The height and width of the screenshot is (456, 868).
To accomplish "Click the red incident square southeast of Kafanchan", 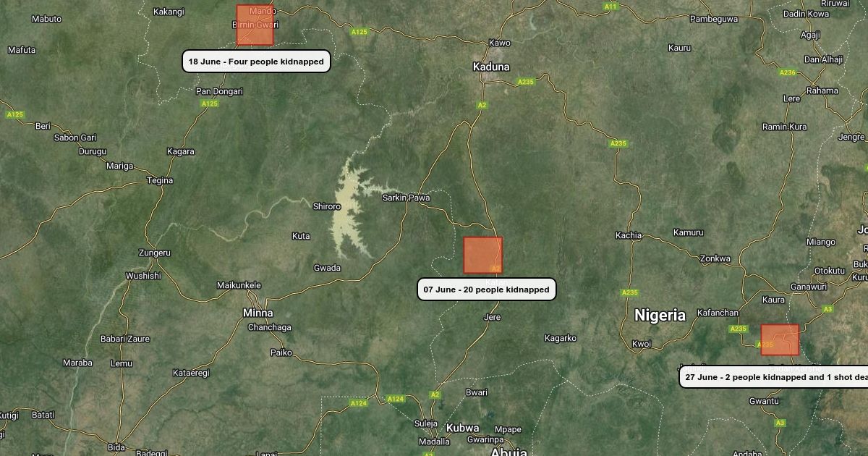I will [780, 339].
